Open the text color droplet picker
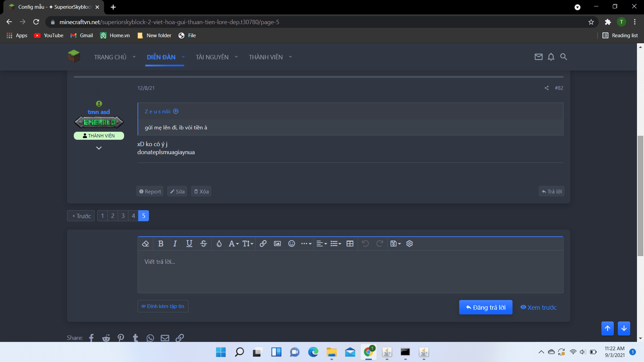The height and width of the screenshot is (362, 644). [219, 244]
